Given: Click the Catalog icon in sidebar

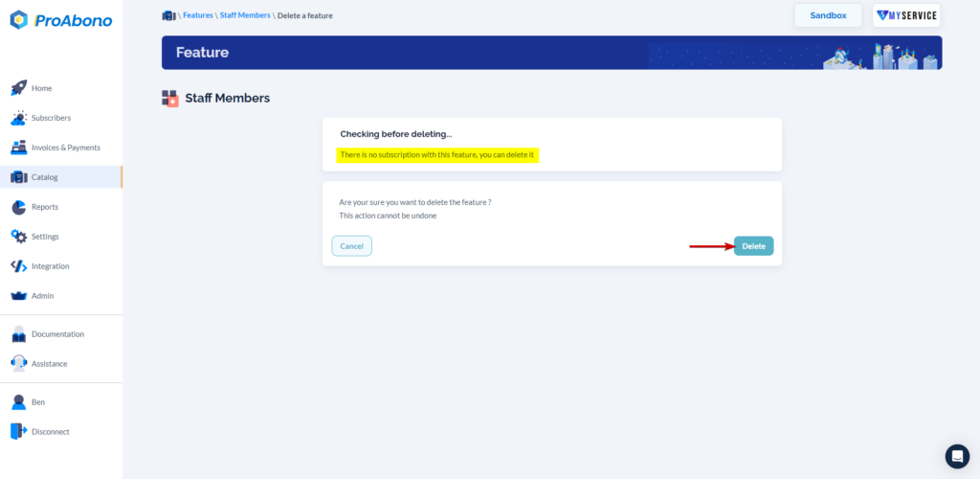Looking at the screenshot, I should 19,177.
